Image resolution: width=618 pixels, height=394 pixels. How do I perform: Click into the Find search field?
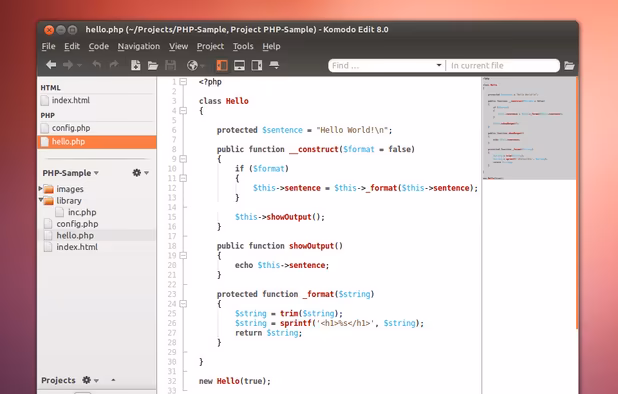coord(382,65)
